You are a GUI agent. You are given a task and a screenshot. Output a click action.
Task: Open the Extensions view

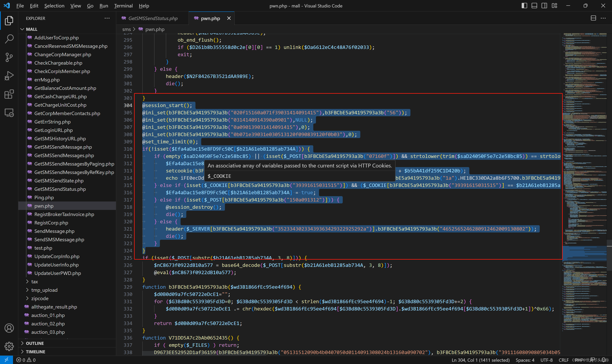coord(9,94)
